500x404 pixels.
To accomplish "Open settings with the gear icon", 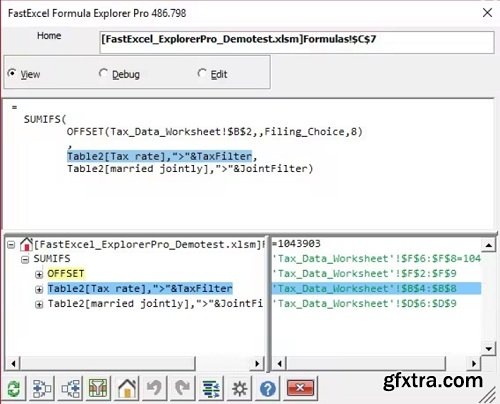I will [x=239, y=388].
